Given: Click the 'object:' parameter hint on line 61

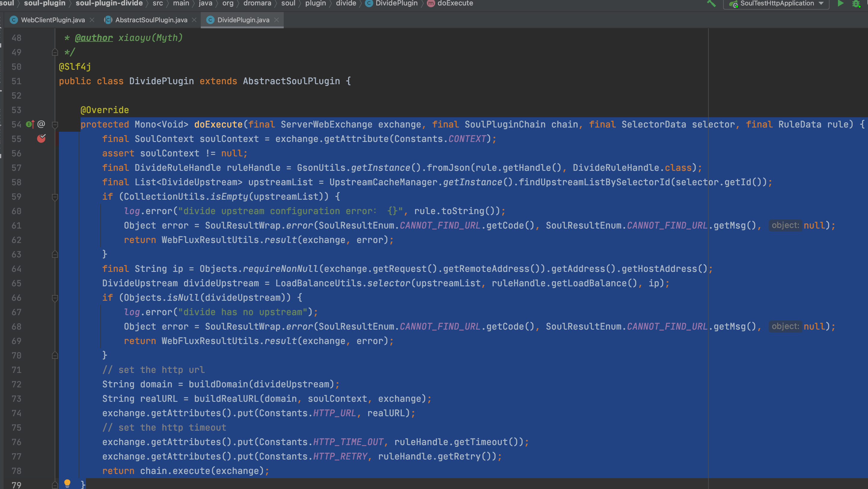Looking at the screenshot, I should [785, 225].
